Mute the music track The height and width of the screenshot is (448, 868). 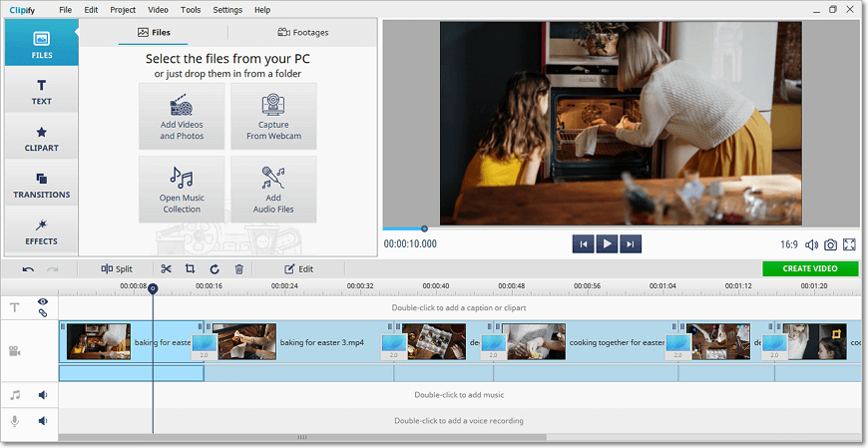click(43, 395)
